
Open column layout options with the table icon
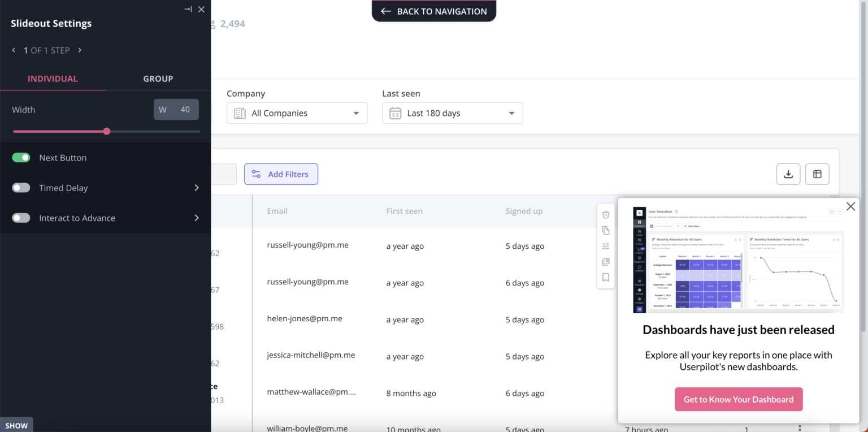[x=817, y=174]
